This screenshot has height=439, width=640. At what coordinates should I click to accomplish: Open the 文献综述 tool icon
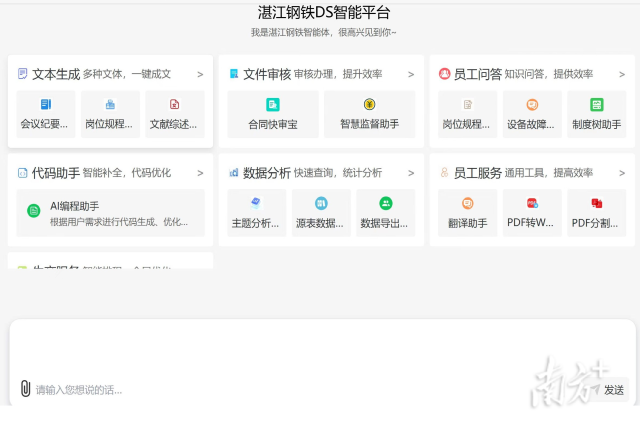[174, 104]
